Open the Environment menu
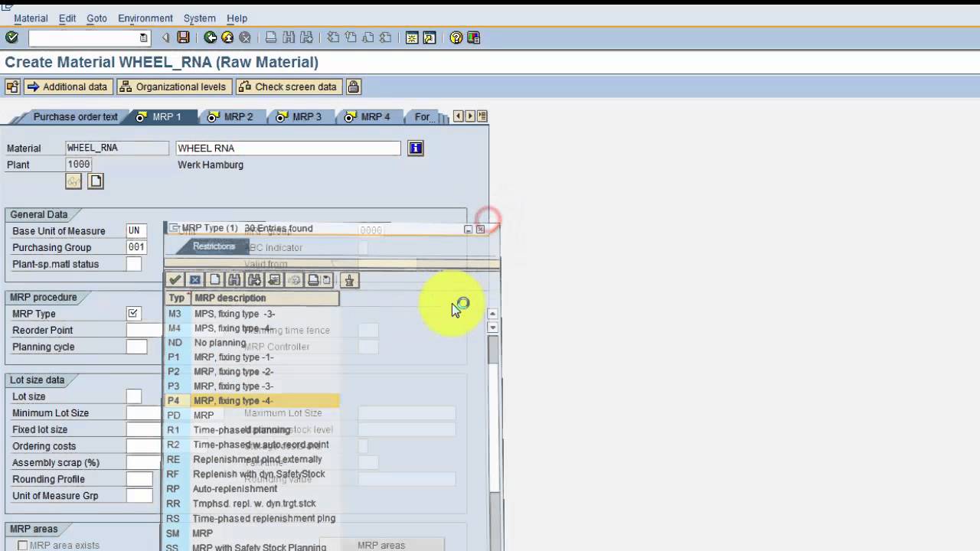 [145, 18]
